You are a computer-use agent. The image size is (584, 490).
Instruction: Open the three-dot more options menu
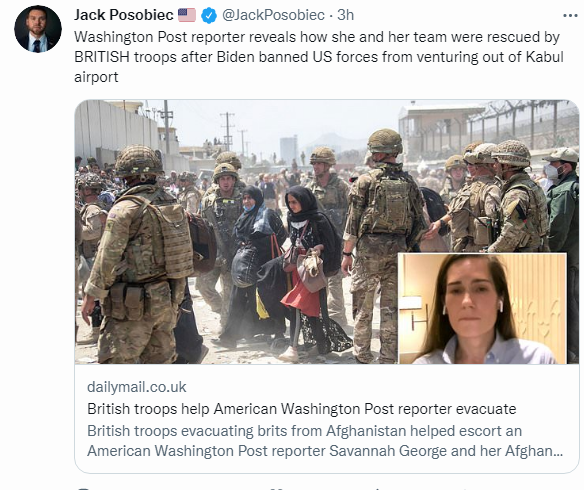(x=570, y=16)
